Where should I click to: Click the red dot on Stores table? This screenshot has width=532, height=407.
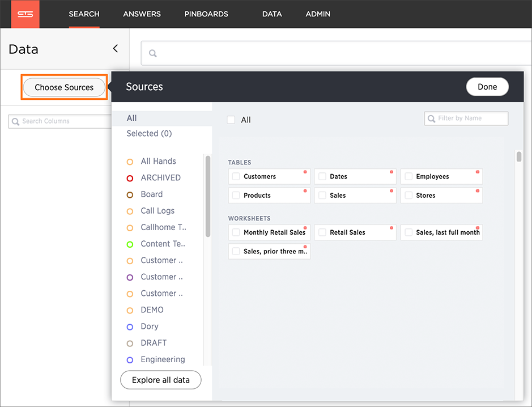point(478,191)
